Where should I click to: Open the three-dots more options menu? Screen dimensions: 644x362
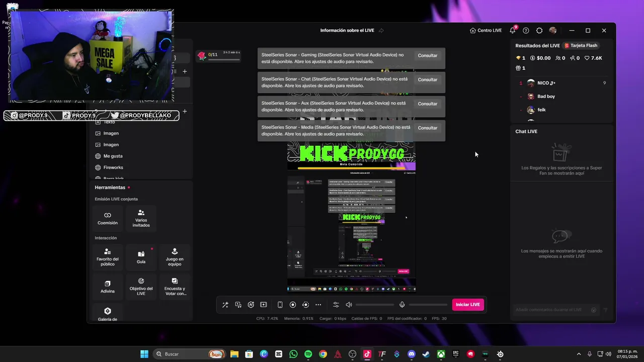[318, 305]
